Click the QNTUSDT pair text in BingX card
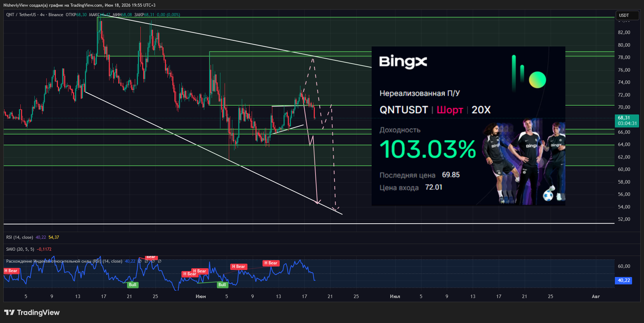Screen dimensions: 644x323 tap(404, 110)
